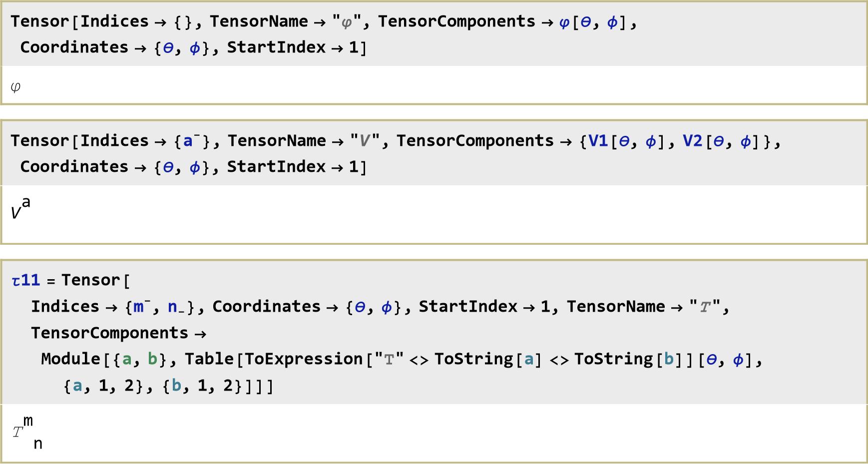Click StartIndex in the first input cell
The height and width of the screenshot is (464, 868).
click(276, 47)
